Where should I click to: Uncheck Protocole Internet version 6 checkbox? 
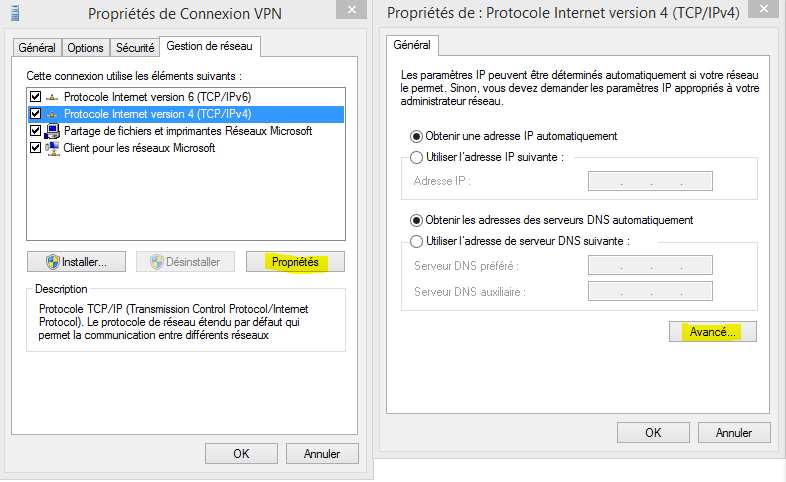coord(35,97)
